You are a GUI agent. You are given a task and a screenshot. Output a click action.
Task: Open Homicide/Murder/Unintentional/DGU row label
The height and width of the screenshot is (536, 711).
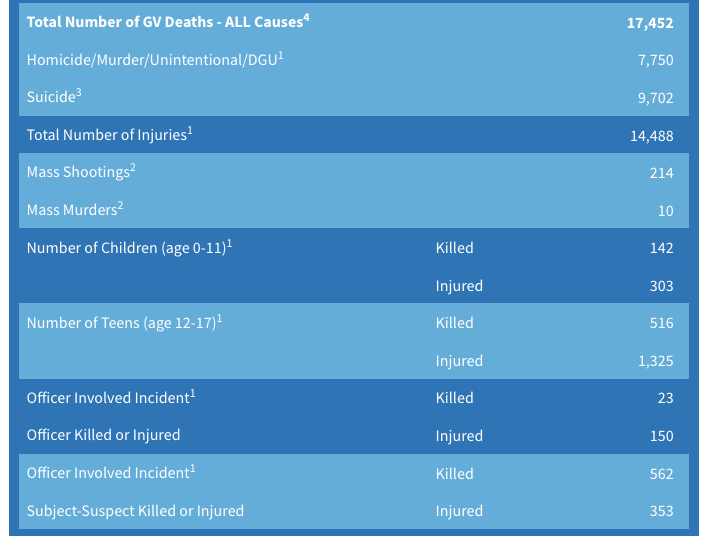[155, 59]
